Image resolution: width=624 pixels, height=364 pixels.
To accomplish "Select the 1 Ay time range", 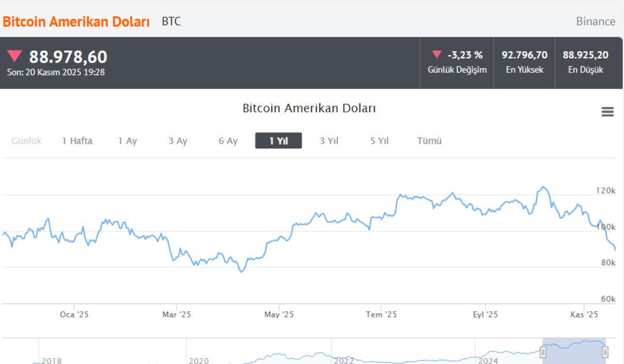I will [x=128, y=140].
